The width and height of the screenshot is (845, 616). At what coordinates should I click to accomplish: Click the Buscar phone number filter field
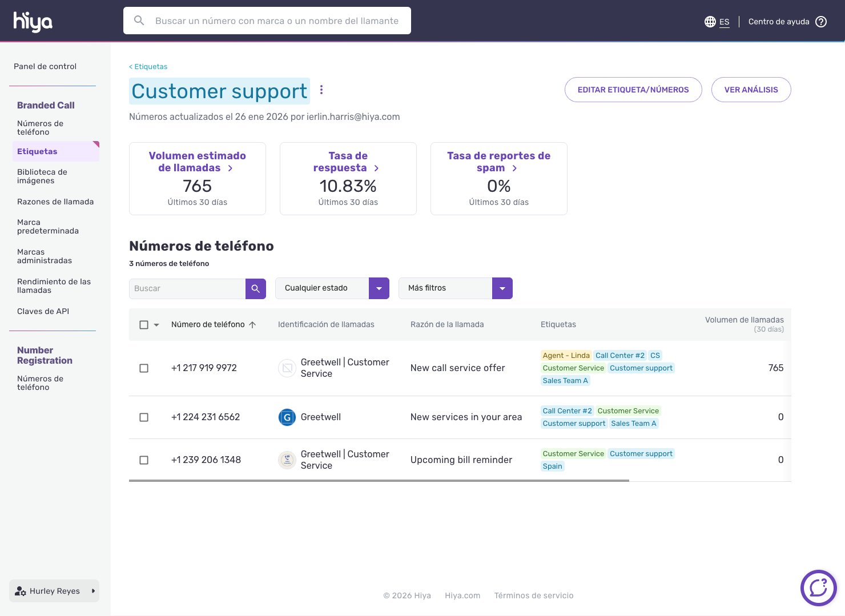pos(187,289)
